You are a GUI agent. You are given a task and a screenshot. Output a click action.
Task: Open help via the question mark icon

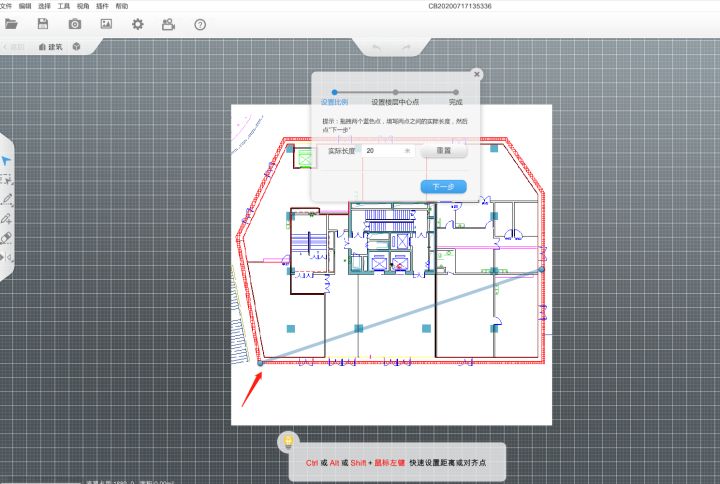coord(200,25)
